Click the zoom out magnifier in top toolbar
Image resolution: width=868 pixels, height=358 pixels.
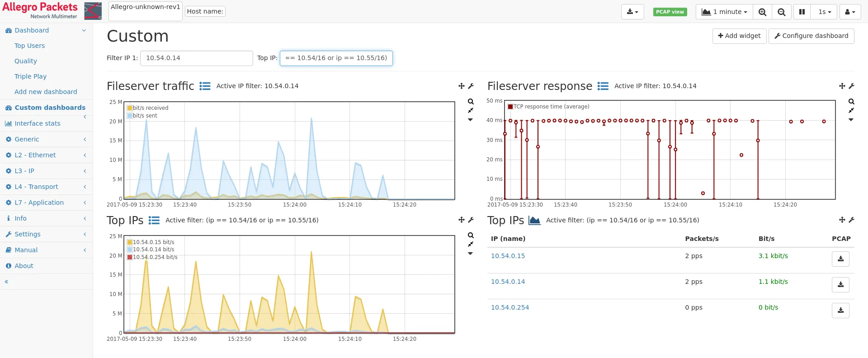pyautogui.click(x=781, y=12)
